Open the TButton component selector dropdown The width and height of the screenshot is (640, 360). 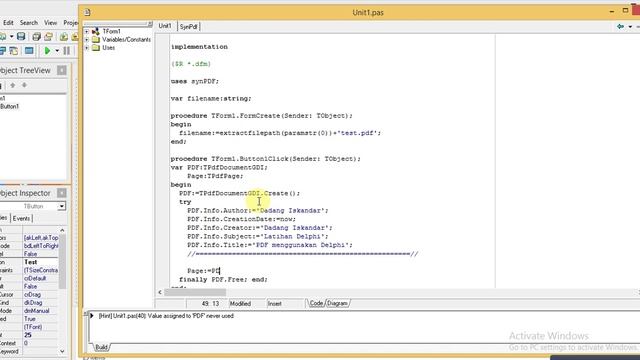point(61,206)
